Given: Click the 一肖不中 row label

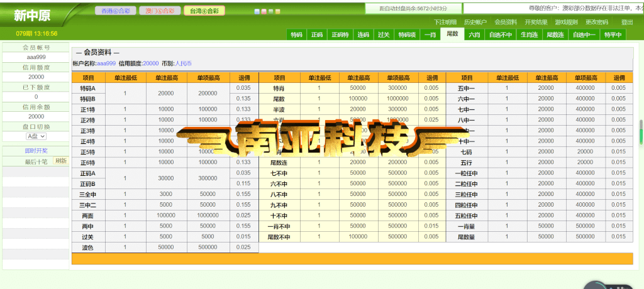Looking at the screenshot, I should tap(280, 227).
